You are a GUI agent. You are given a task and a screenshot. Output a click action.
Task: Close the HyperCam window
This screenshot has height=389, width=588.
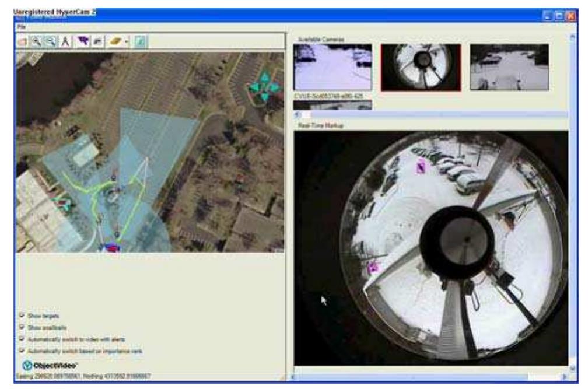click(570, 16)
